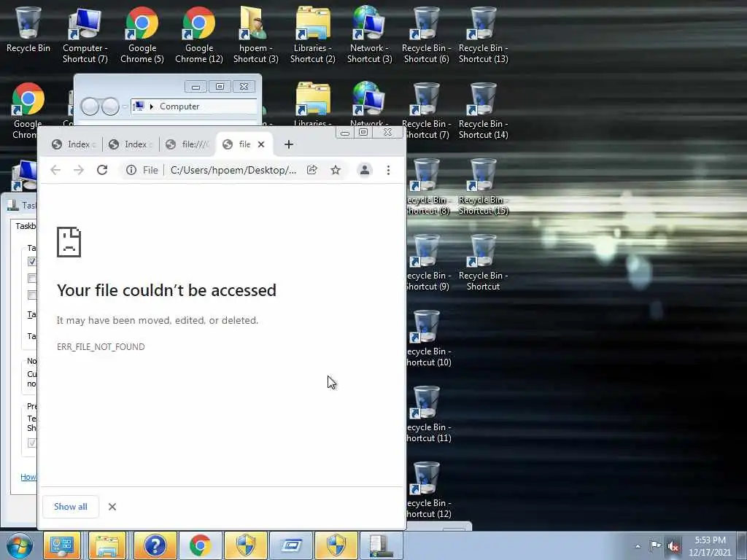
Task: Select Google Chrome (5) desktop icon
Action: point(142,35)
